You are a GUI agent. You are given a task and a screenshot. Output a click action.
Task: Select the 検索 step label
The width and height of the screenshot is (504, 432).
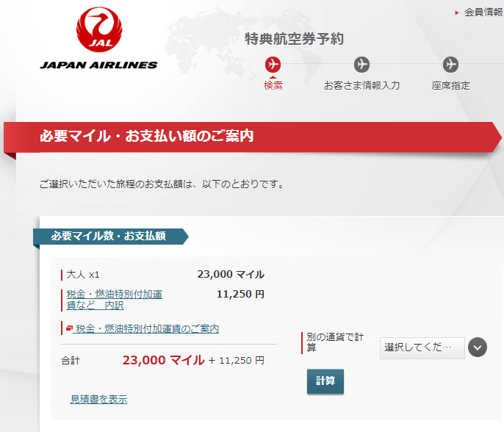[x=273, y=85]
